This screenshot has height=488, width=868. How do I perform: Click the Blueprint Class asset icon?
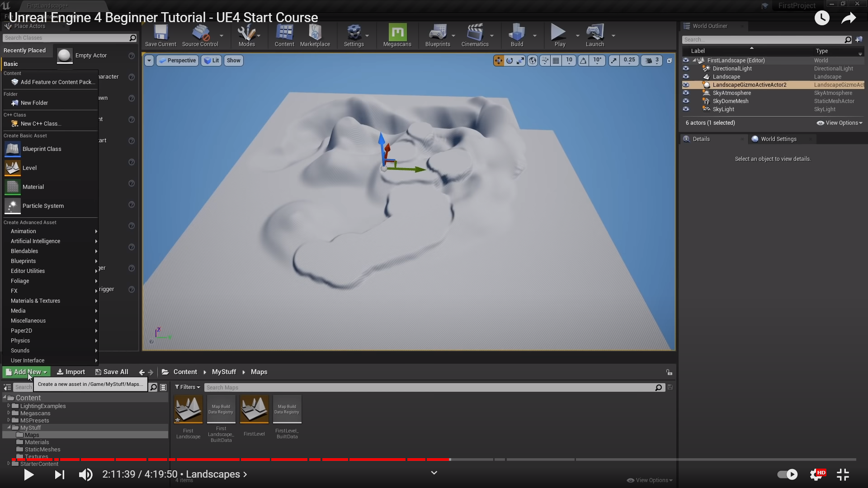tap(13, 149)
